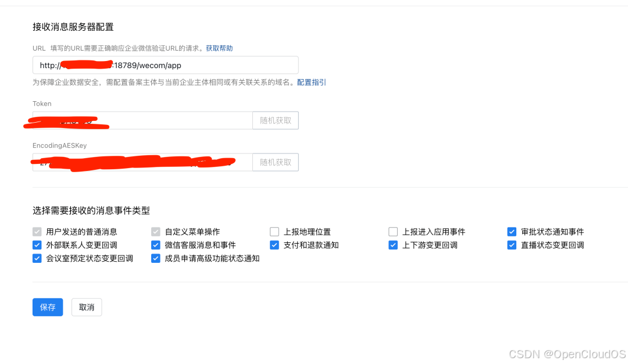Click 随机获取 next to Token
Viewport: 628px width, 364px height.
click(x=275, y=120)
